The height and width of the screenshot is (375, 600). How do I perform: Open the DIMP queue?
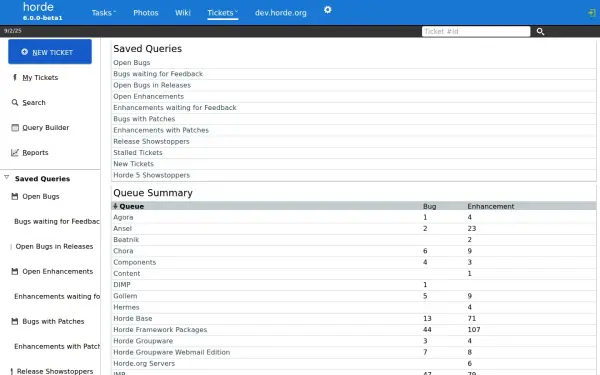pos(122,285)
